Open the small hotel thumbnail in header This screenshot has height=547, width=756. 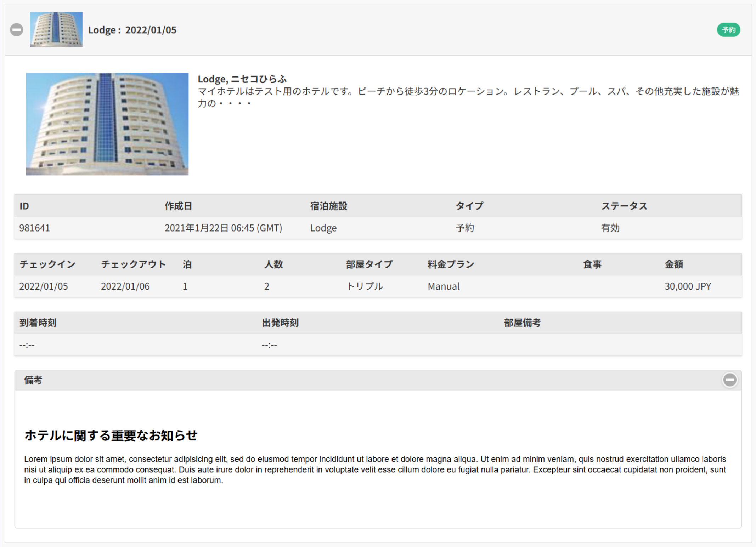coord(56,29)
